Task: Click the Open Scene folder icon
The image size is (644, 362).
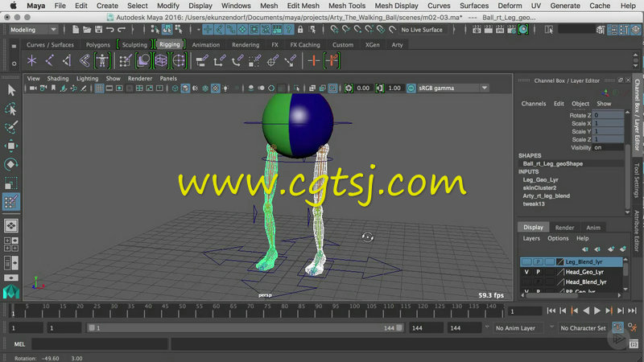Action: pyautogui.click(x=87, y=30)
